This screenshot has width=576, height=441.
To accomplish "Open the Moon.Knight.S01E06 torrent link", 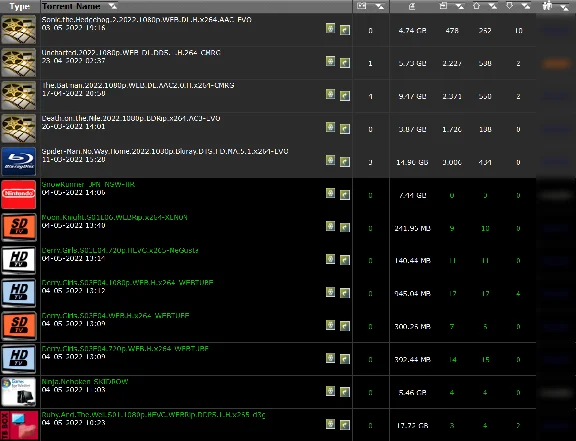I will pos(114,217).
